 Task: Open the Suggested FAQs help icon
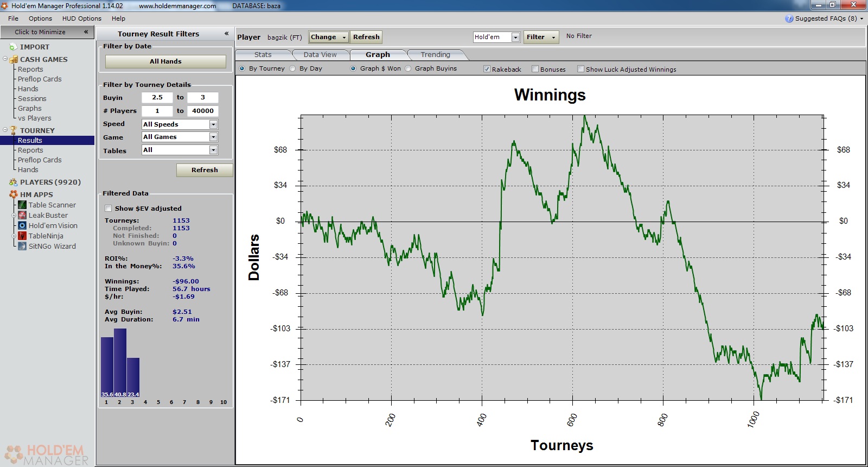click(789, 18)
